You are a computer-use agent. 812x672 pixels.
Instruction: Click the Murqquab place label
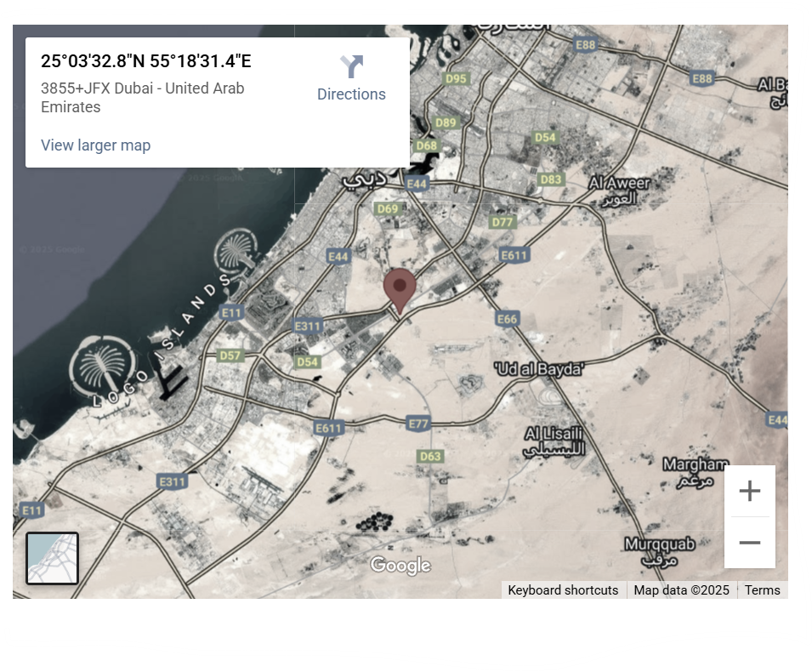click(x=660, y=544)
